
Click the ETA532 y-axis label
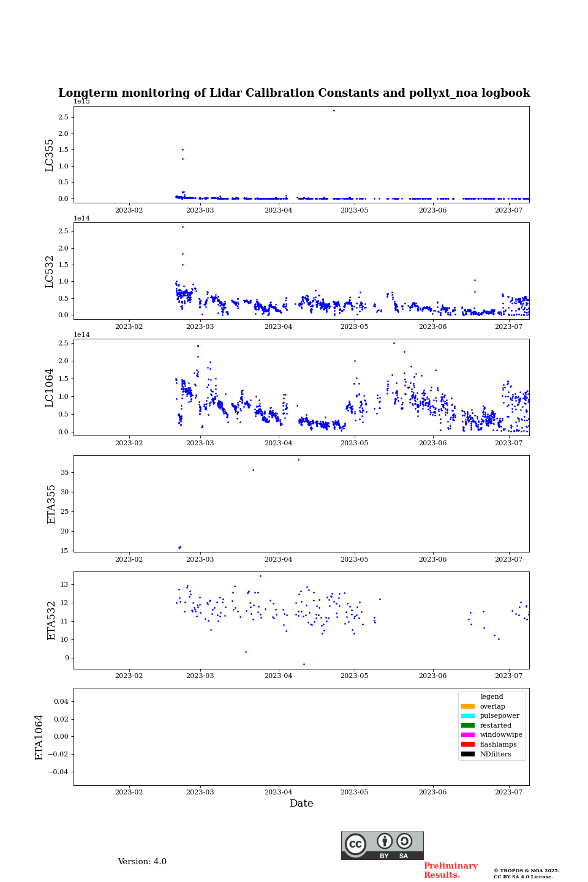tap(51, 620)
